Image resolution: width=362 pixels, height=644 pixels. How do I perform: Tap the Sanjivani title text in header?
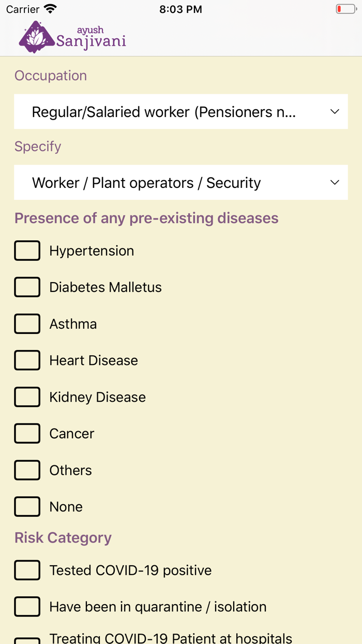pyautogui.click(x=91, y=41)
